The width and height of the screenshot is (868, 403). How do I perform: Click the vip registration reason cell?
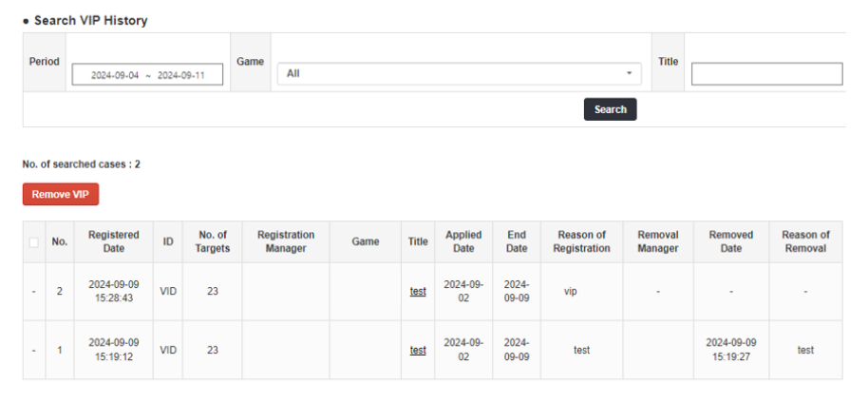[571, 292]
